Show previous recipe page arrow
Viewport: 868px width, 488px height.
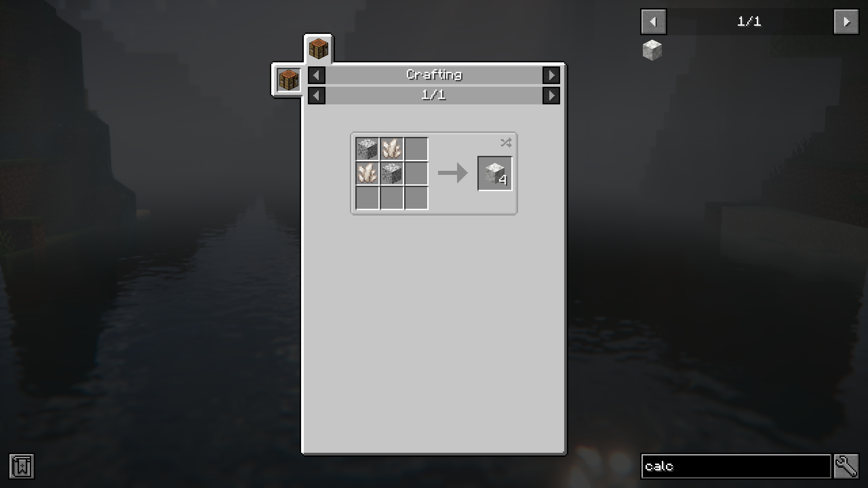(x=316, y=95)
